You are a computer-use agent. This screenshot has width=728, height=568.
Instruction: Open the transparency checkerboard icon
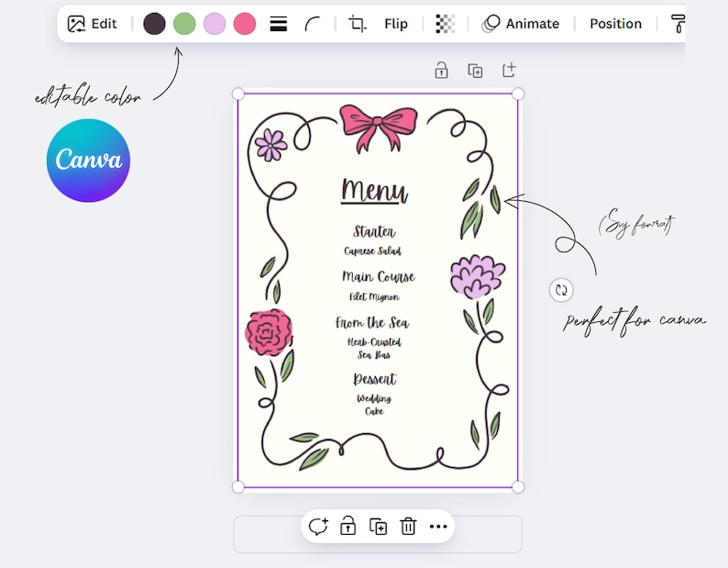445,24
